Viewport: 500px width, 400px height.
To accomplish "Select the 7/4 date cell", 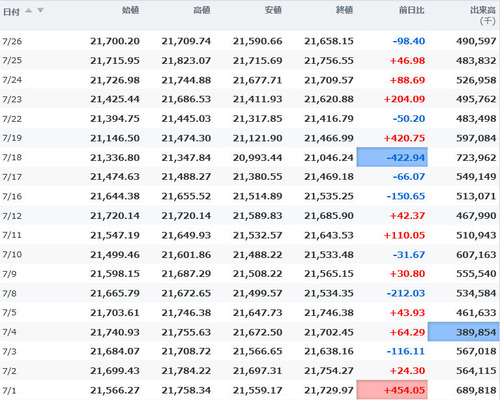I will (x=9, y=332).
